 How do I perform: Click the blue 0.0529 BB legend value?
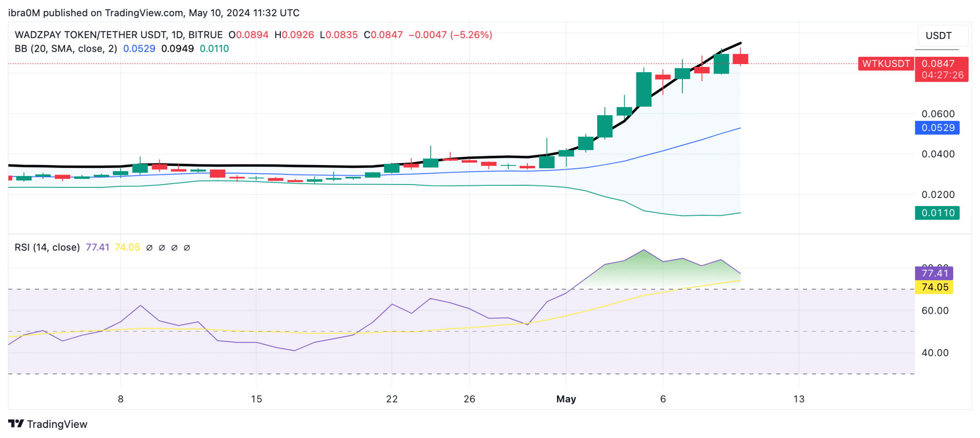pyautogui.click(x=139, y=49)
